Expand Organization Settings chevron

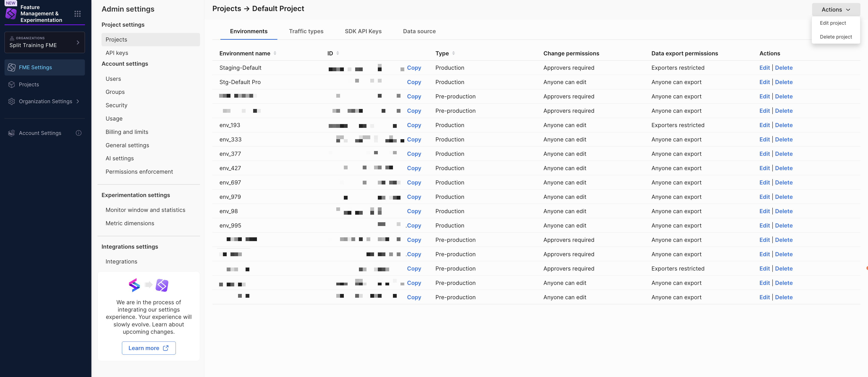(78, 101)
